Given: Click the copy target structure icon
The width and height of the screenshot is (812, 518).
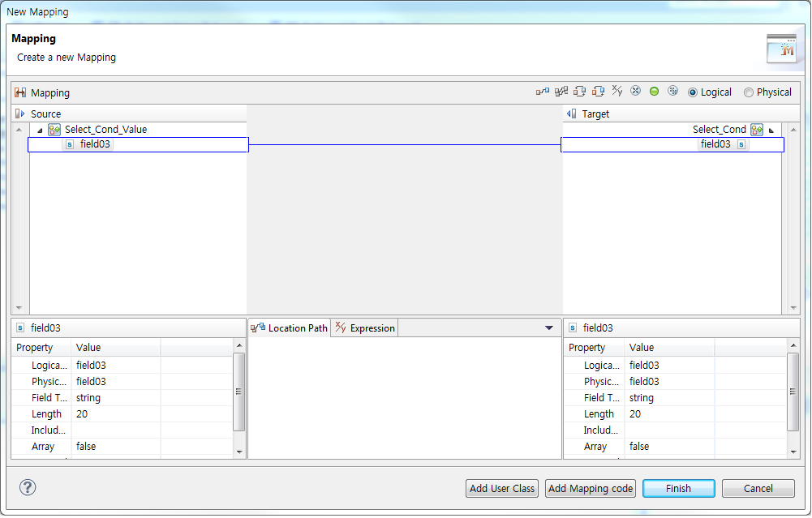Looking at the screenshot, I should click(597, 91).
